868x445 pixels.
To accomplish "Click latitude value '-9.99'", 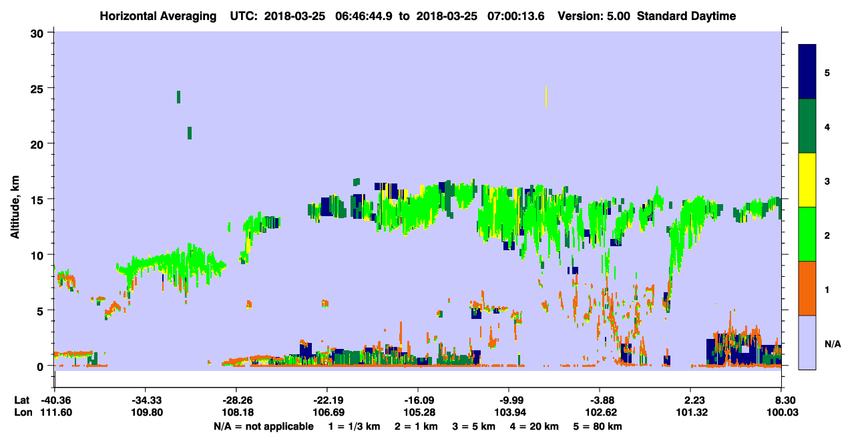I will click(509, 400).
